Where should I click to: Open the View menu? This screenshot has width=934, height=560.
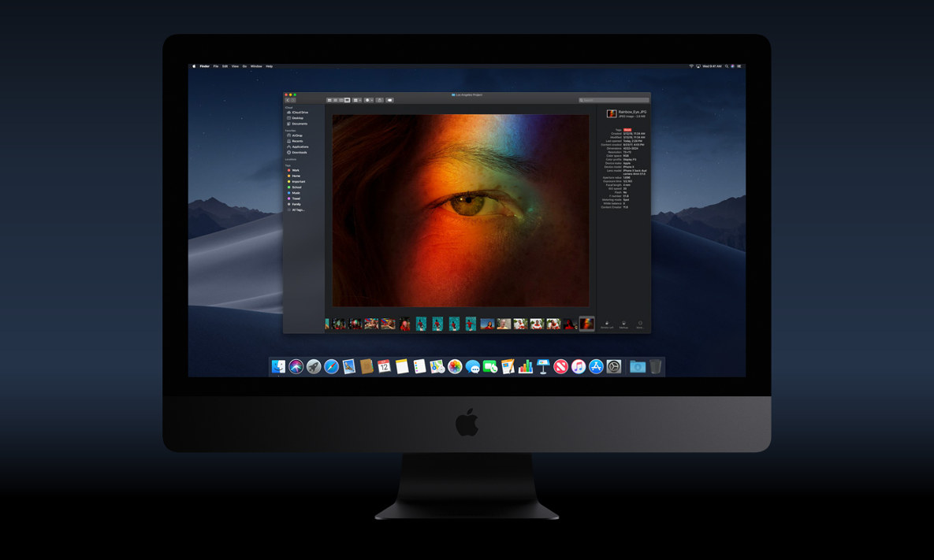click(x=235, y=66)
